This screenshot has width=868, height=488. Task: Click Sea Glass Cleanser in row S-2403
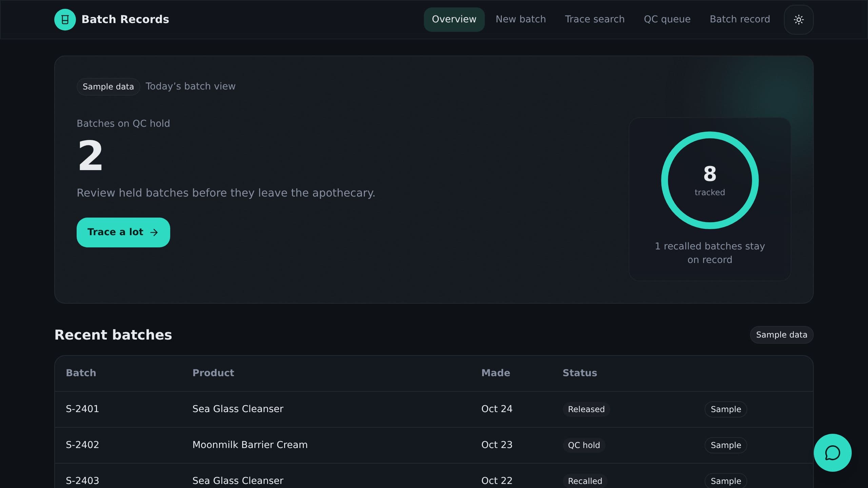[238, 481]
